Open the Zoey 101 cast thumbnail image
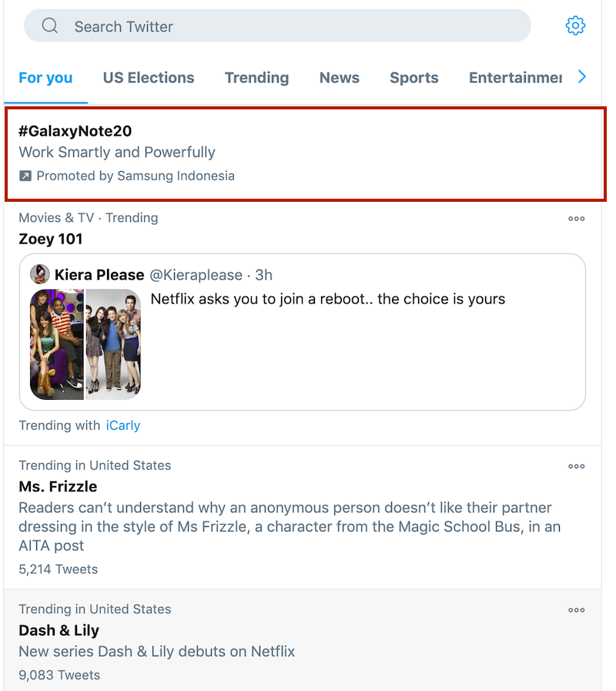This screenshot has height=691, width=616. [x=85, y=344]
